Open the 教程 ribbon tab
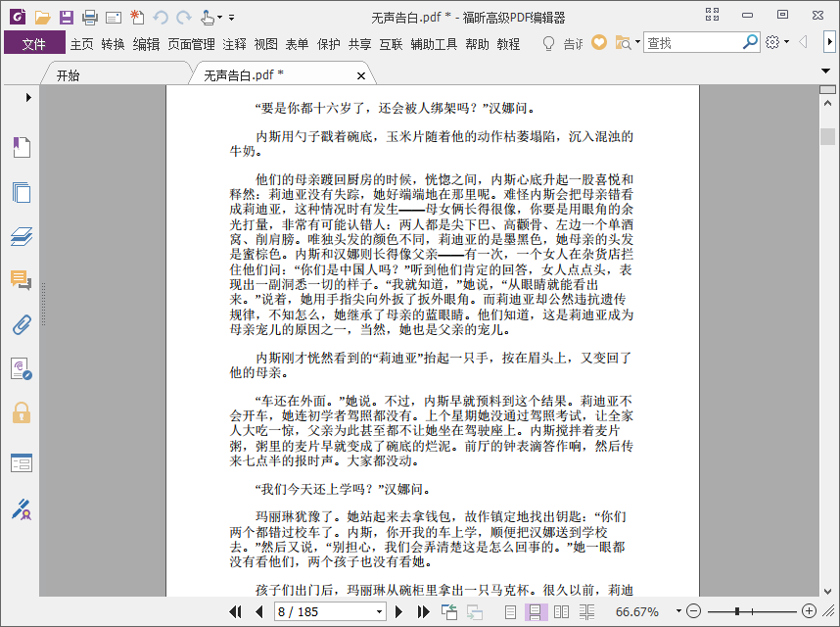Viewport: 840px width, 627px height. (x=508, y=44)
